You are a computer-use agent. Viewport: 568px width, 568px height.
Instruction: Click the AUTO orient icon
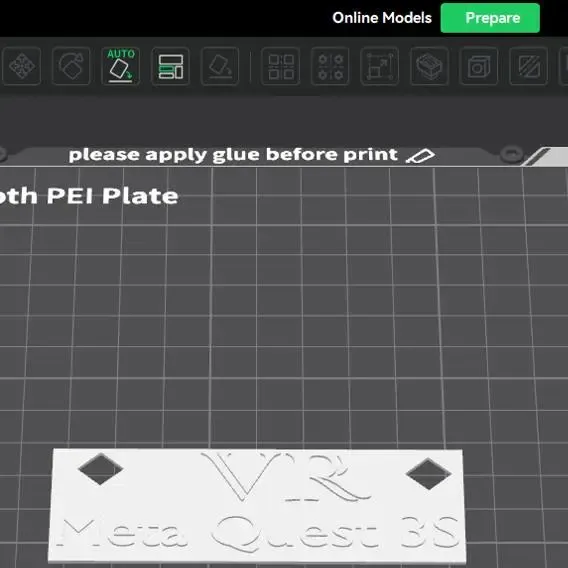(x=121, y=66)
